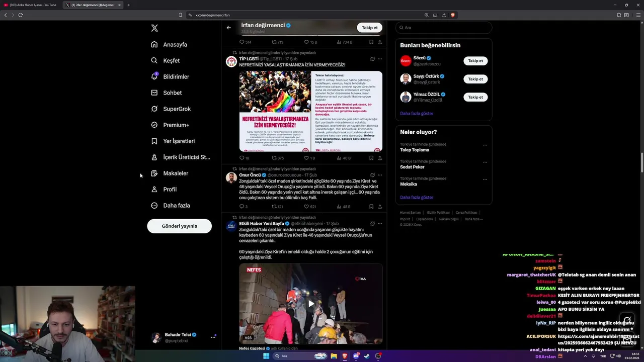Reload the page
The height and width of the screenshot is (362, 644).
[21, 15]
